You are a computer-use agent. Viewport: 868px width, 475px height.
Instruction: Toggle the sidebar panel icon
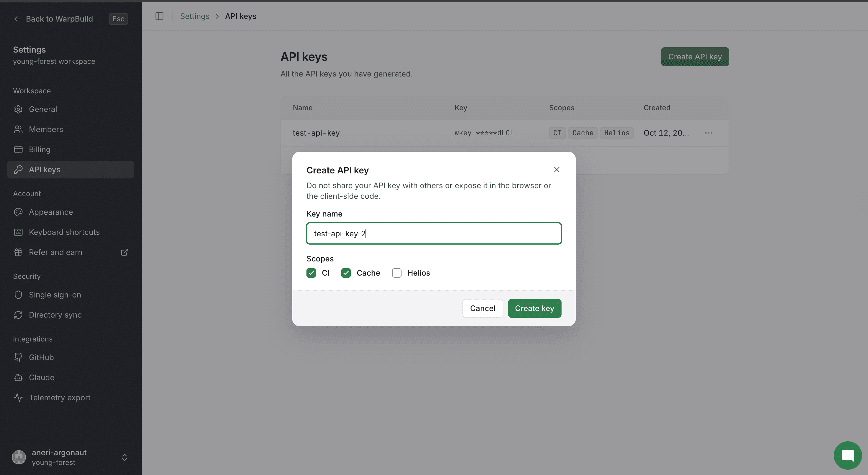159,16
